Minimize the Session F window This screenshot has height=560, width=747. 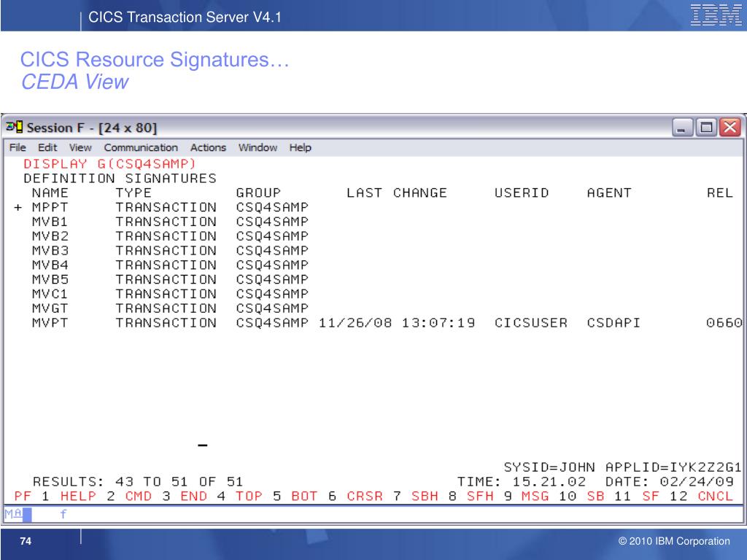tap(682, 128)
